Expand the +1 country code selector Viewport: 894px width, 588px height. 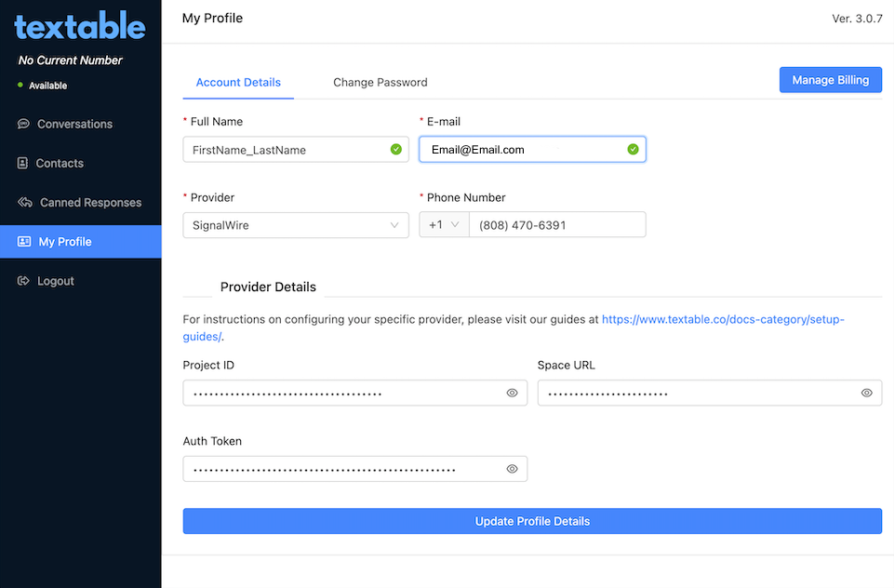pos(444,224)
